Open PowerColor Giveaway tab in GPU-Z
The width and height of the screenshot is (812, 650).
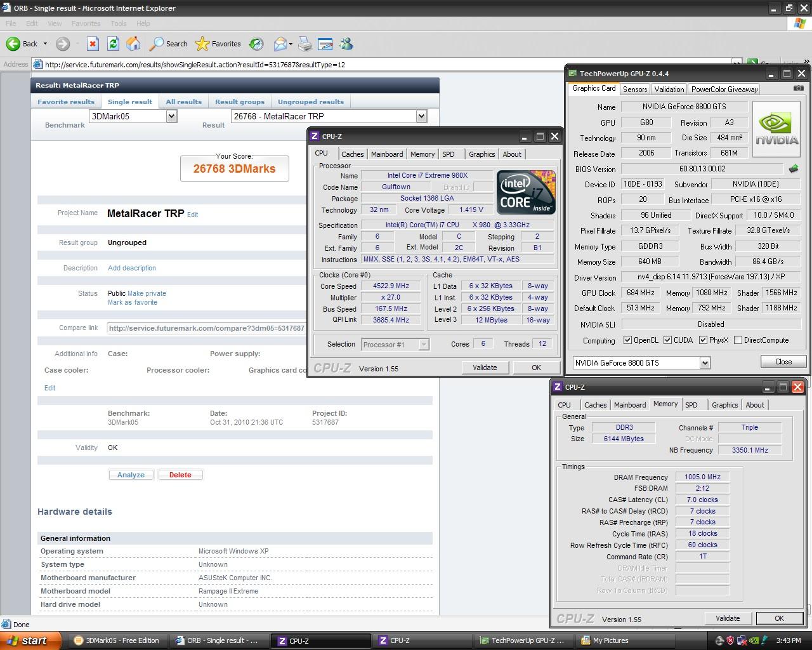click(724, 90)
